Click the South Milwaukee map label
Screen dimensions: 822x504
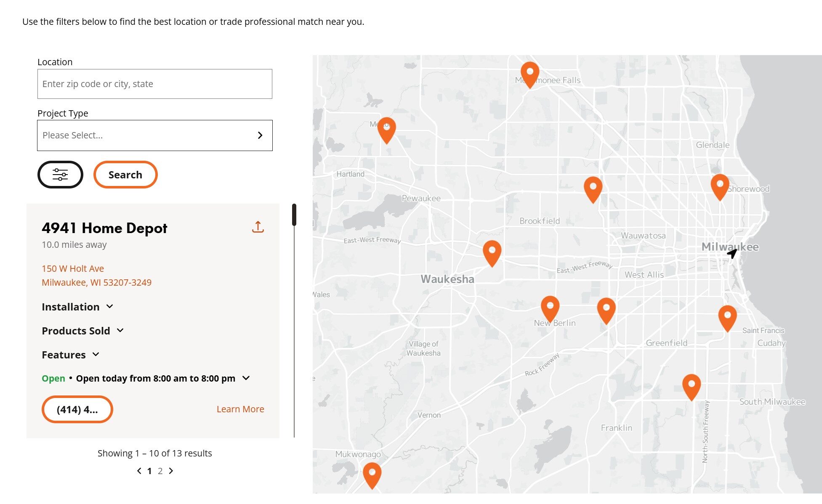pos(772,402)
